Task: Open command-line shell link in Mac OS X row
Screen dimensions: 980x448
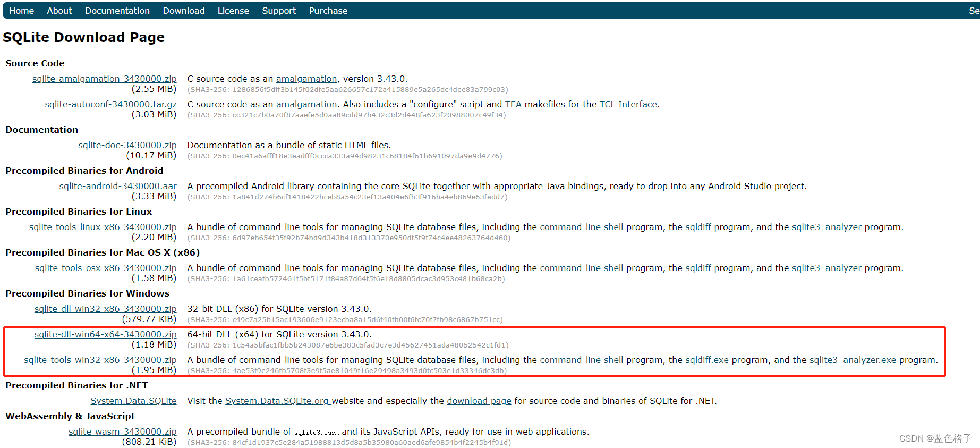Action: [582, 268]
